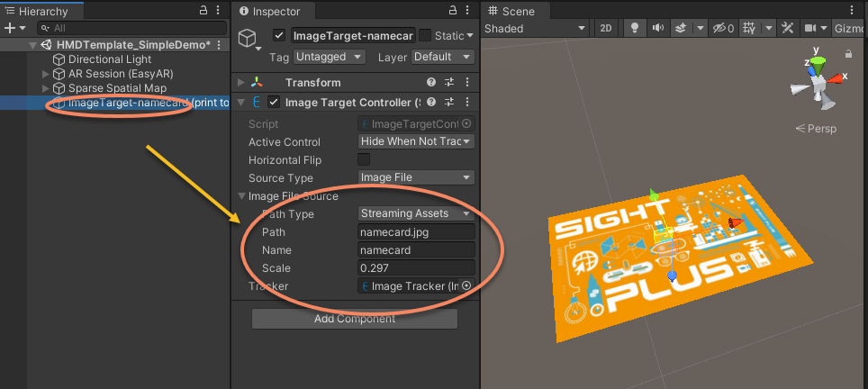868x389 pixels.
Task: Click the Tracker object picker circle
Action: 466,286
